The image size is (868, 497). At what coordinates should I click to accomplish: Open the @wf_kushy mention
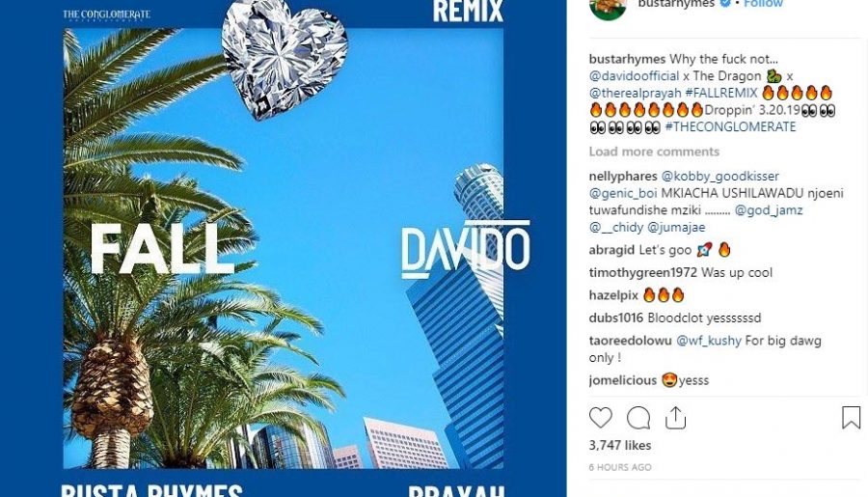point(709,341)
